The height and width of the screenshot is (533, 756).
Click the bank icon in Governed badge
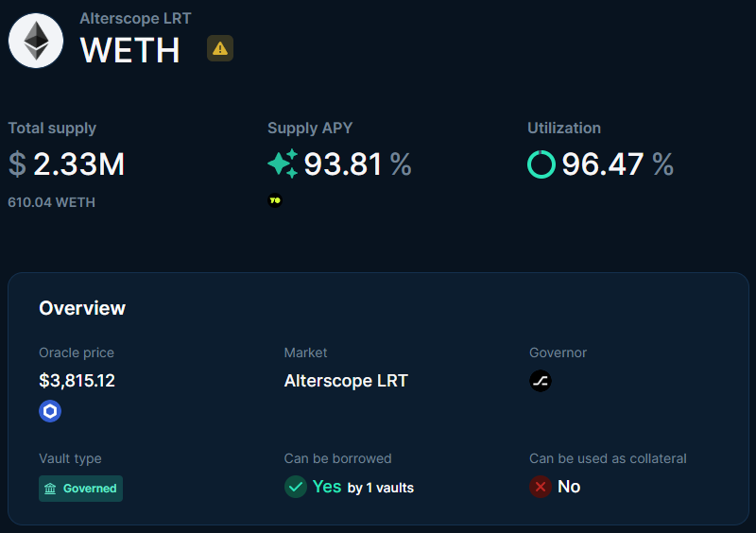50,489
